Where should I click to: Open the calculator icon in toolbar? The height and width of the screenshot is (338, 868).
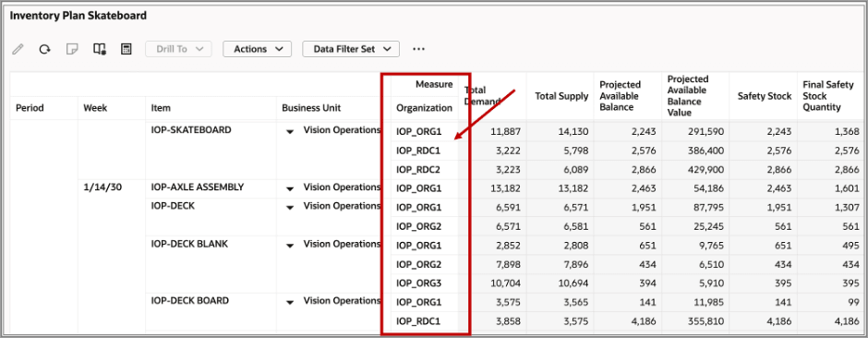[127, 49]
